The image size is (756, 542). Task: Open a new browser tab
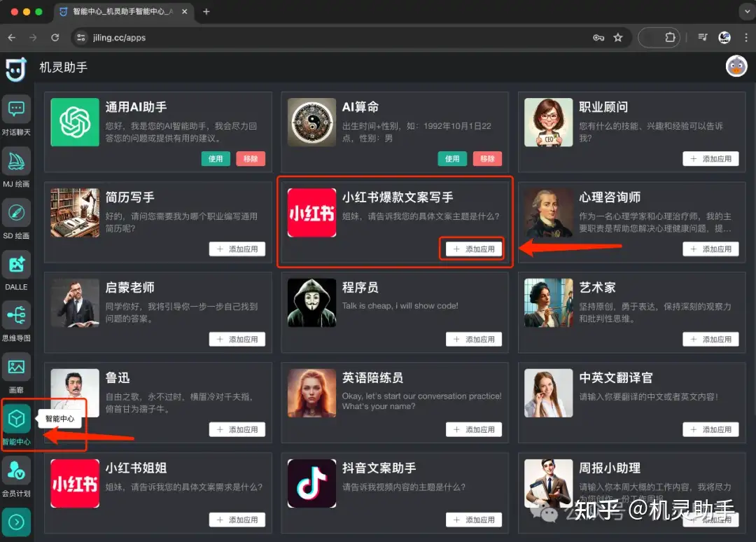206,12
